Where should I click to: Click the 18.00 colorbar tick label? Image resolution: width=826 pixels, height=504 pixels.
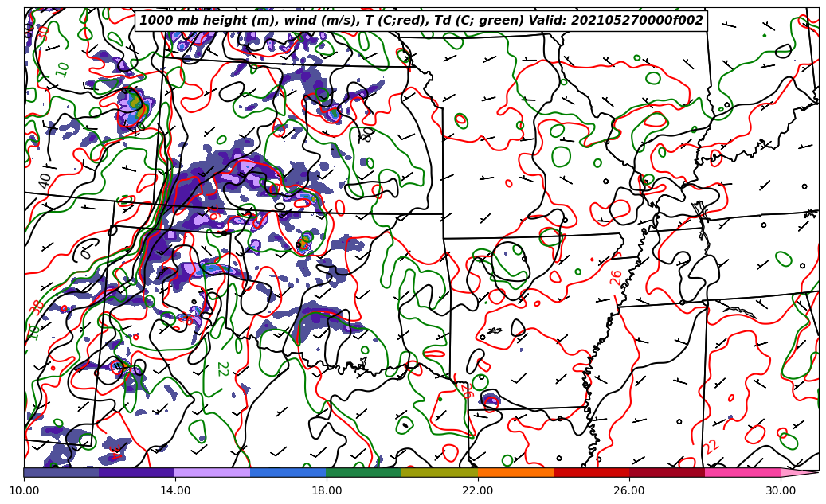coord(327,490)
